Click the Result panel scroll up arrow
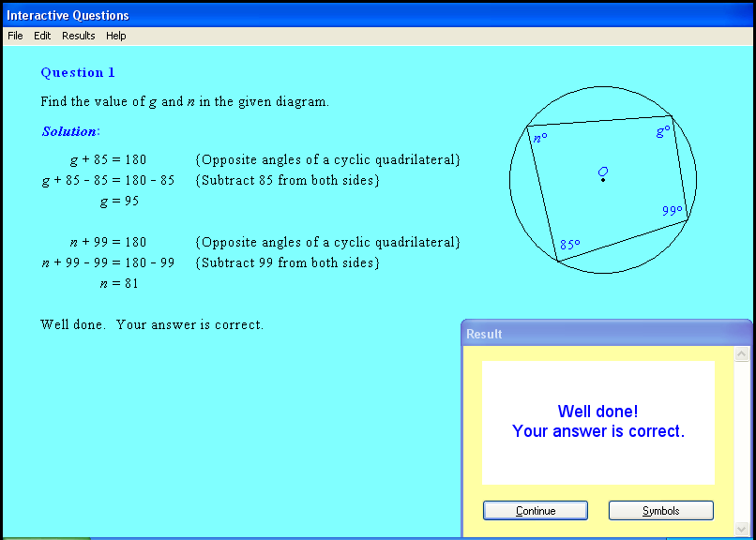 [742, 354]
